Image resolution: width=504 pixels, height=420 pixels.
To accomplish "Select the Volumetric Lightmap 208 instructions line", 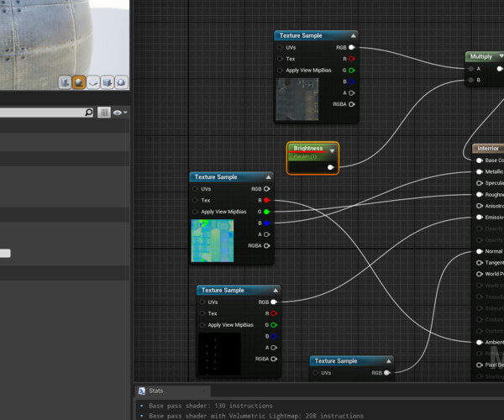I will point(256,416).
